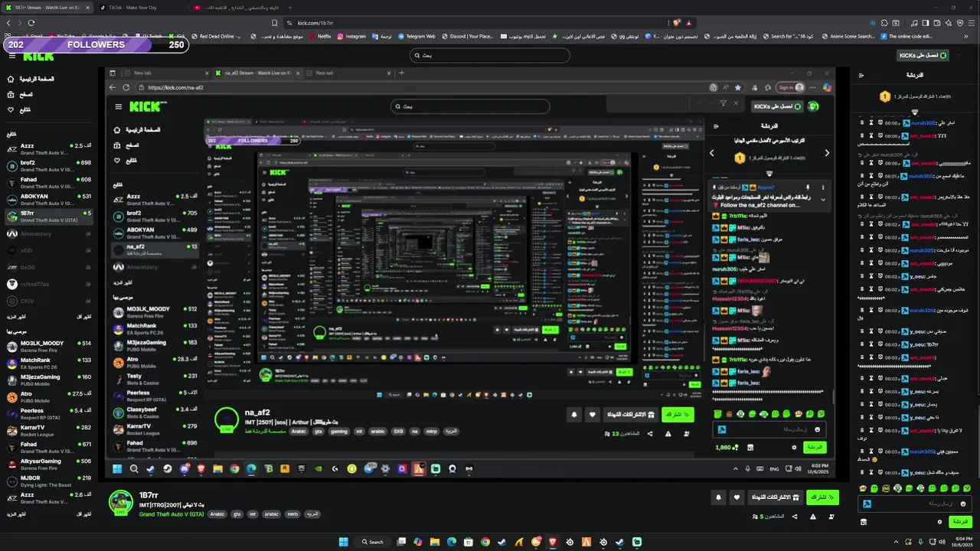
Task: Go back using the outer browser's back arrow
Action: pyautogui.click(x=8, y=23)
